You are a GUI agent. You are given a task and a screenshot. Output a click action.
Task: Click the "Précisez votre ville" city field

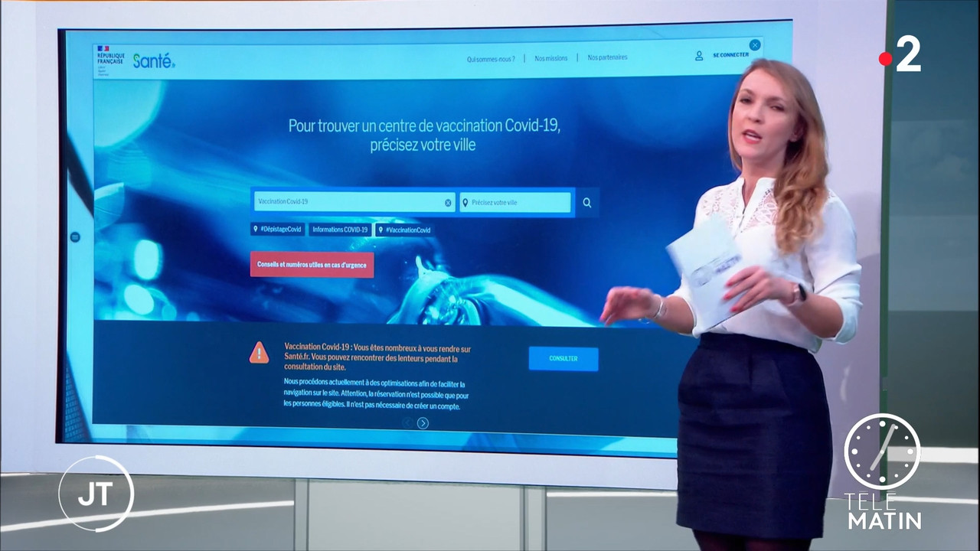[x=515, y=202]
